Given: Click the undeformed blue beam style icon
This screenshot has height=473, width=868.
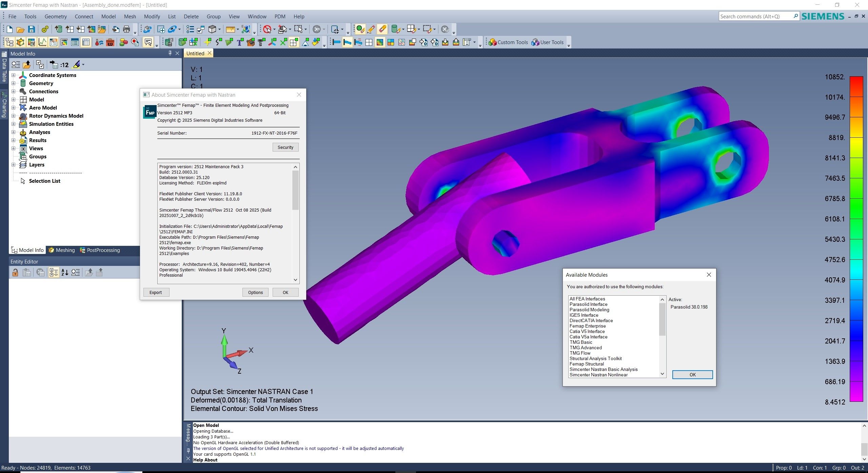Looking at the screenshot, I should [336, 42].
